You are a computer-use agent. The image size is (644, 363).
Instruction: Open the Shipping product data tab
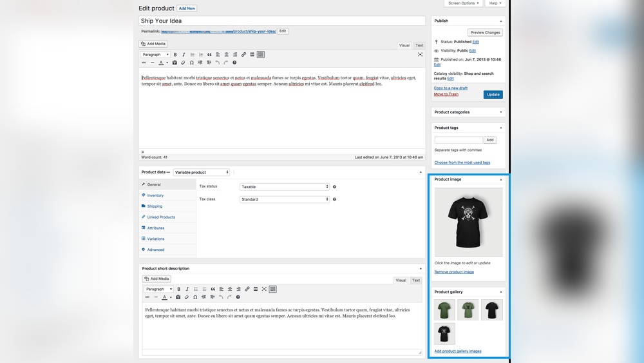[155, 206]
